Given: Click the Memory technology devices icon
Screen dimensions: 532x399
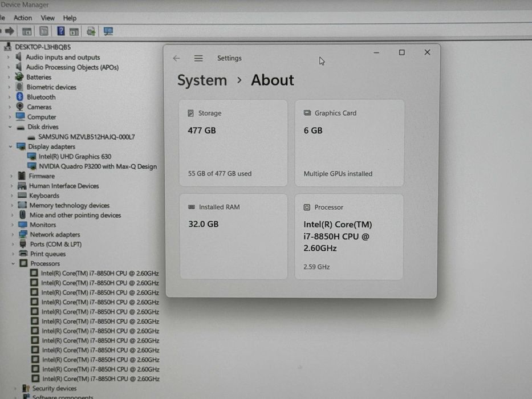Looking at the screenshot, I should (x=22, y=205).
